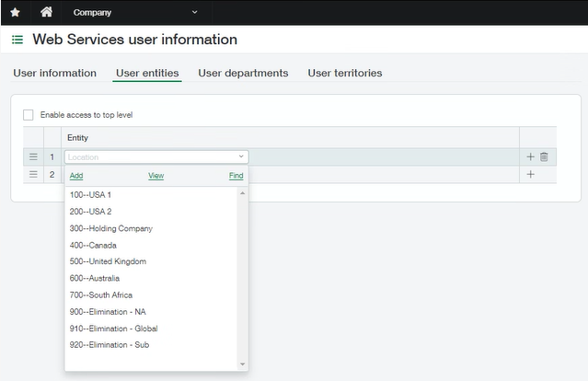Enable access to top level checkbox
588x381 pixels.
pos(29,115)
